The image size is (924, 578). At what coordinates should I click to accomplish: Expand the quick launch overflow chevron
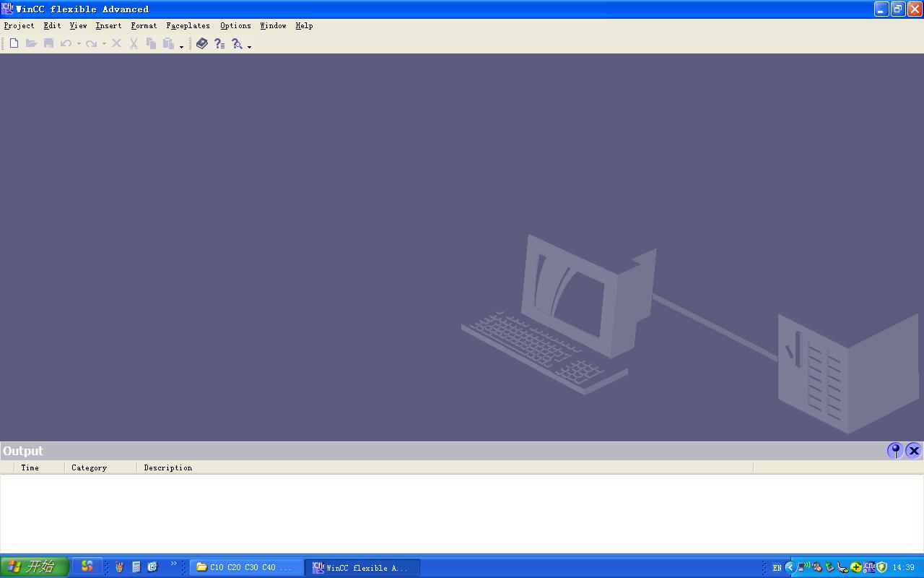(173, 564)
